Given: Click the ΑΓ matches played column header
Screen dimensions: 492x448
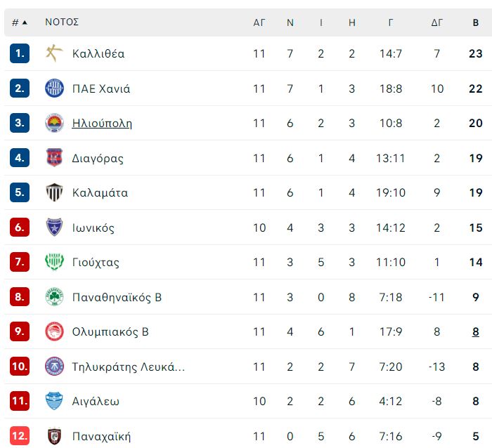Looking at the screenshot, I should point(259,22).
